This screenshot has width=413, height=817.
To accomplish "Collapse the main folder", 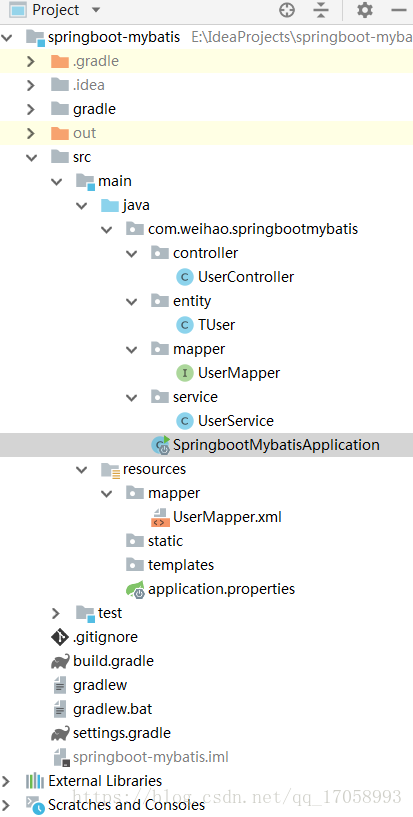I will [x=56, y=182].
